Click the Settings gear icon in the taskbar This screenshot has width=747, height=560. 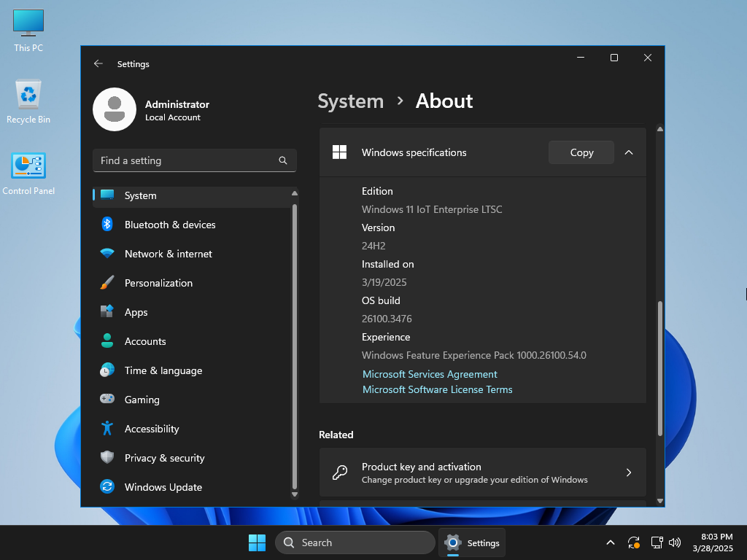(452, 542)
